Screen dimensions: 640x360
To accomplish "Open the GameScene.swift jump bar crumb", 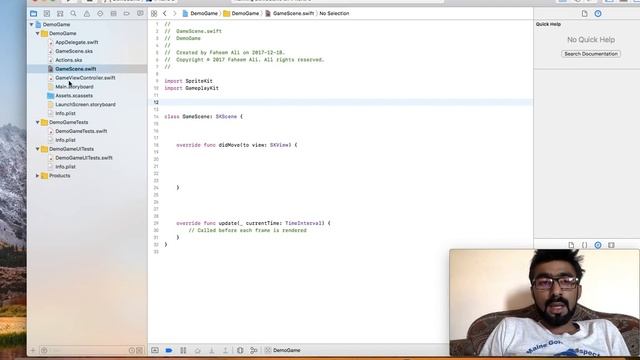I will pos(289,13).
